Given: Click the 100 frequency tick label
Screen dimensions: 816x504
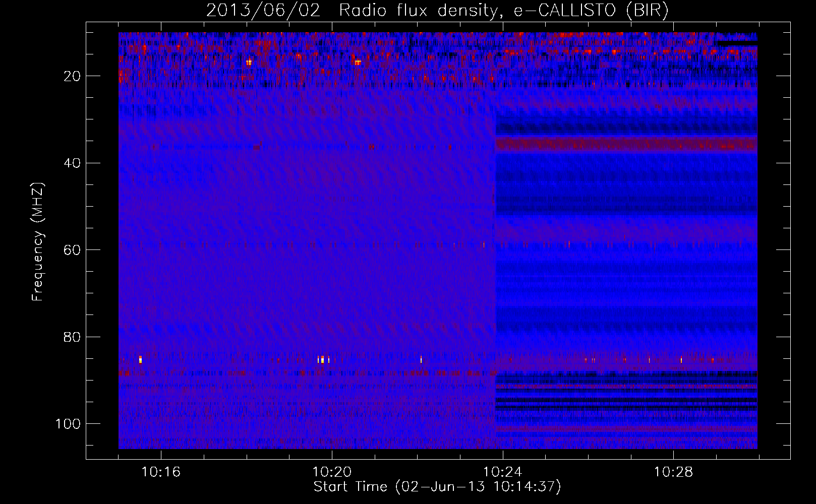Looking at the screenshot, I should [68, 424].
